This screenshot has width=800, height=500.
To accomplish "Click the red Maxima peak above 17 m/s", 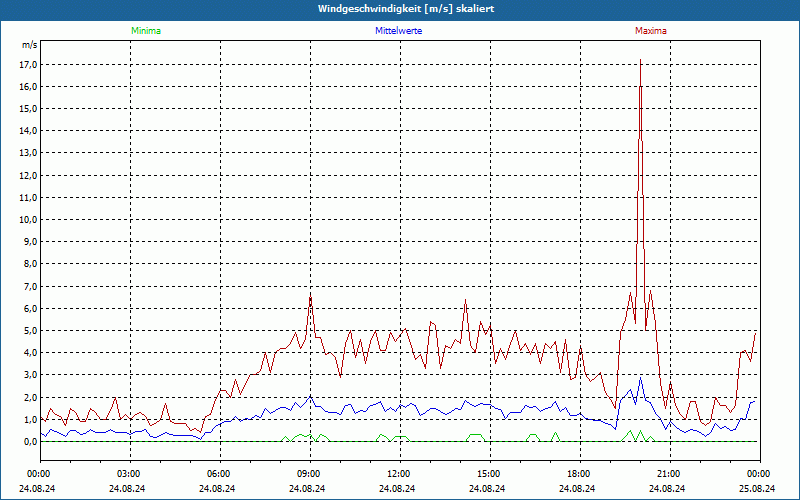I will coord(640,61).
